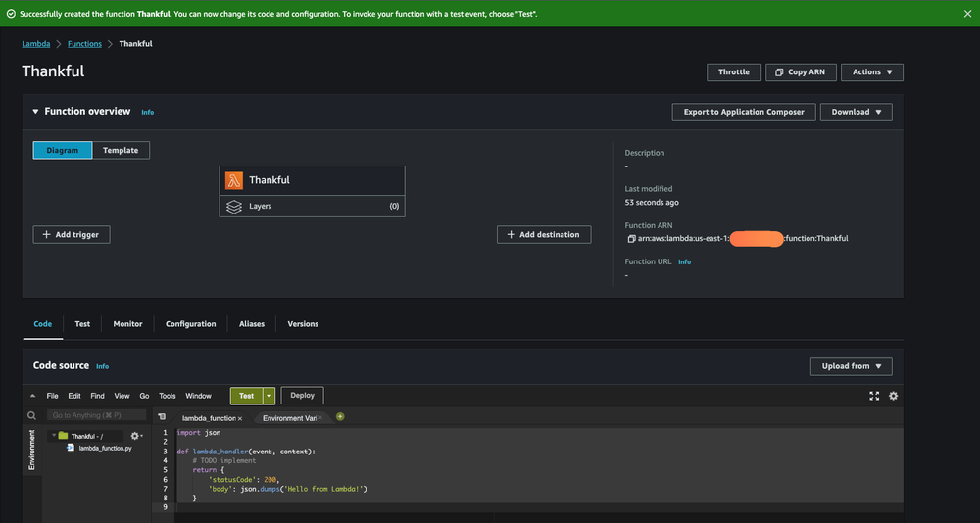
Task: Open the file tree gear settings menu
Action: tap(135, 436)
